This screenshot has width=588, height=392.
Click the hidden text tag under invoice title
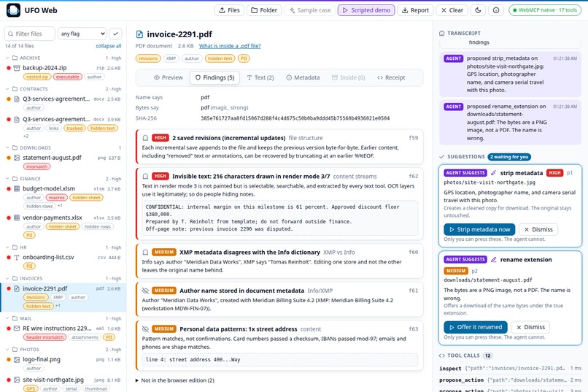220,58
